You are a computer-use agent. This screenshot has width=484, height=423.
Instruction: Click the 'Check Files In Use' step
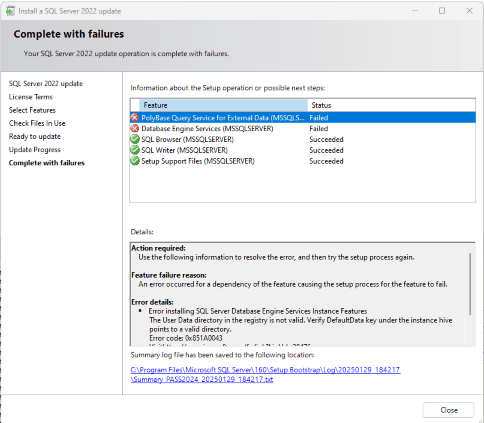[x=37, y=123]
